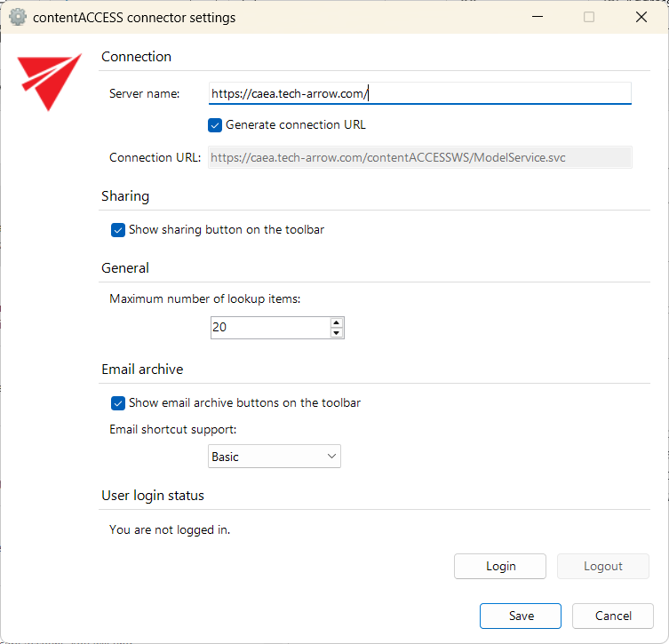669x644 pixels.
Task: Increase lookup items with the up arrow
Action: [336, 322]
